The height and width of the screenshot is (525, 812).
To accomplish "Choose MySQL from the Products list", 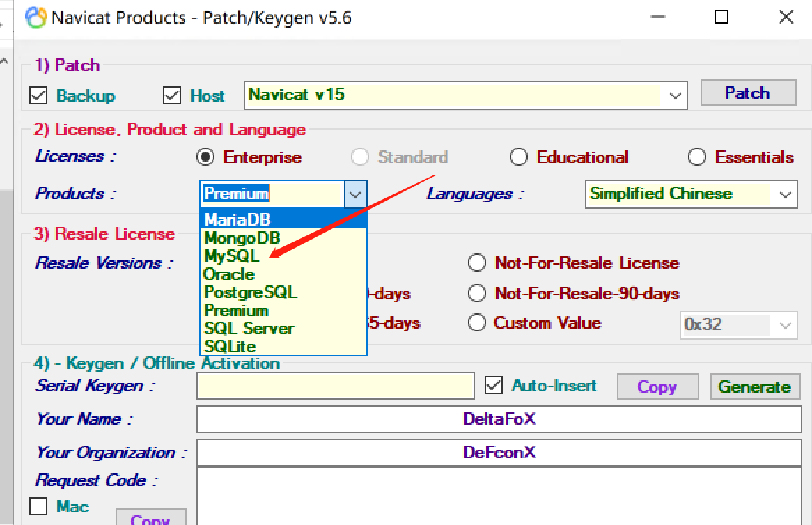I will point(283,256).
